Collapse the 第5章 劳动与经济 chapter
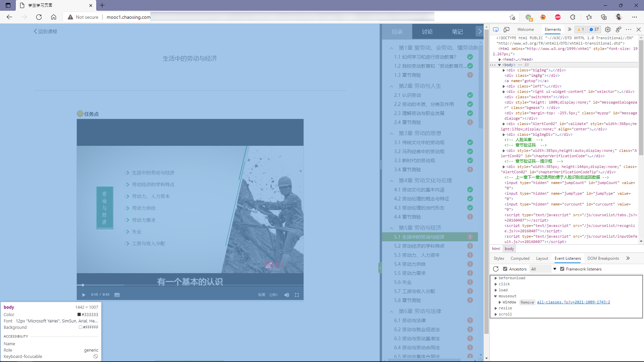 point(391,228)
